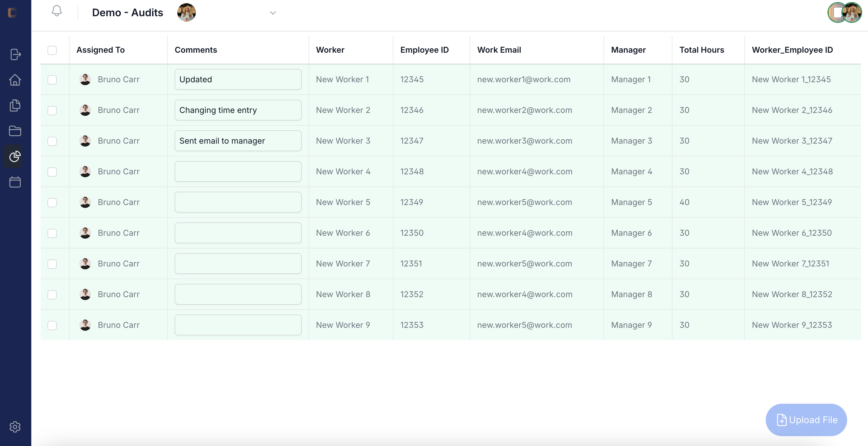
Task: Expand the Demo - Audits dropdown chevron
Action: coord(272,12)
